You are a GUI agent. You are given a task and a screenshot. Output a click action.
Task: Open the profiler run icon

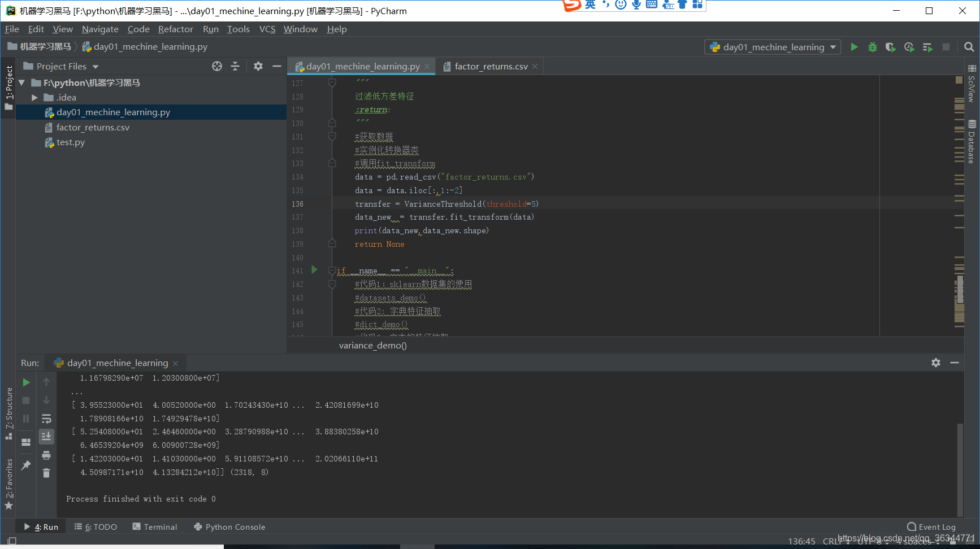tap(909, 47)
